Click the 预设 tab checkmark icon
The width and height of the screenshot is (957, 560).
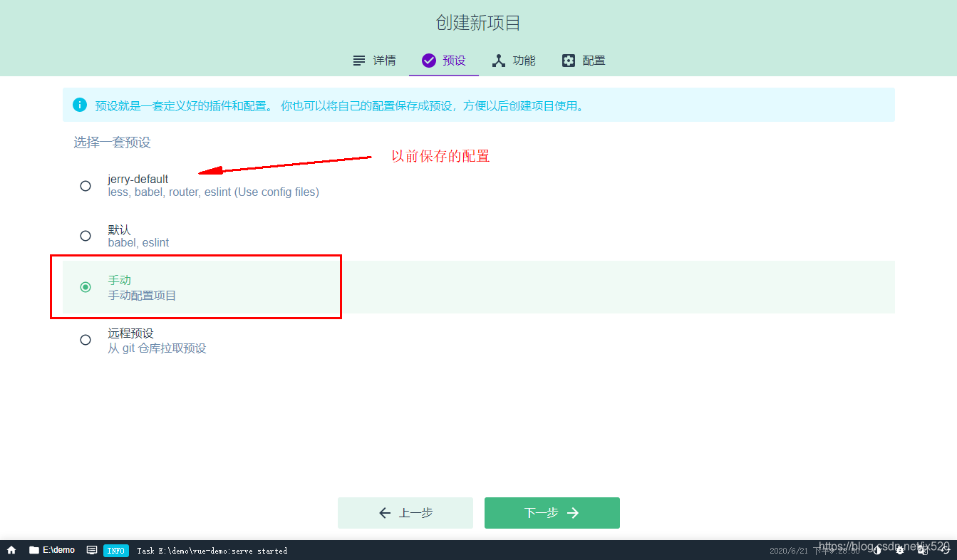click(x=428, y=61)
